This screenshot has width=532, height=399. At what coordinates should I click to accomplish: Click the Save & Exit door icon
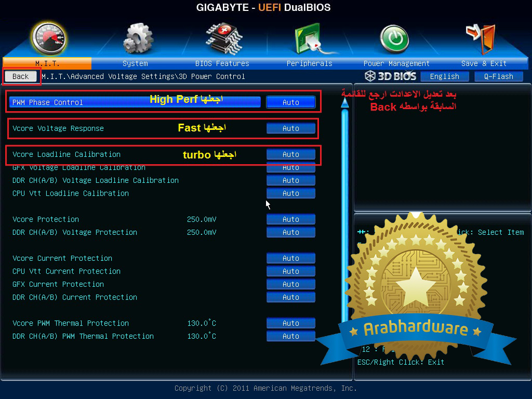481,39
